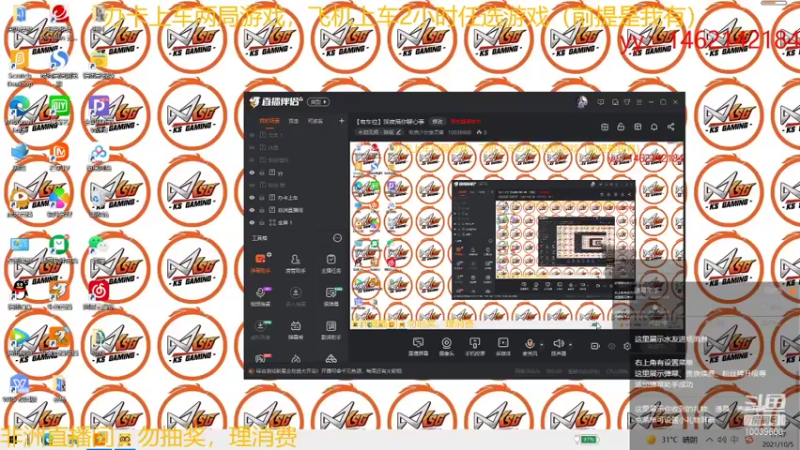Open the hamburger menu in the title bar
This screenshot has height=450, width=800.
pos(639,102)
